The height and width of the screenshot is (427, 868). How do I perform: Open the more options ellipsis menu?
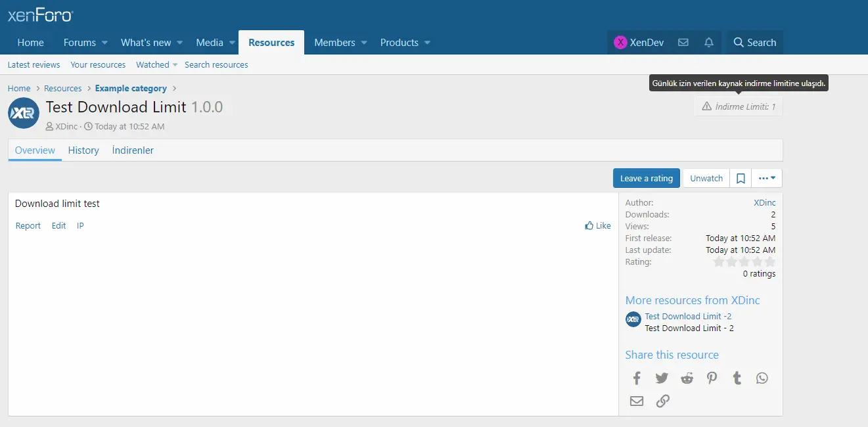[767, 178]
